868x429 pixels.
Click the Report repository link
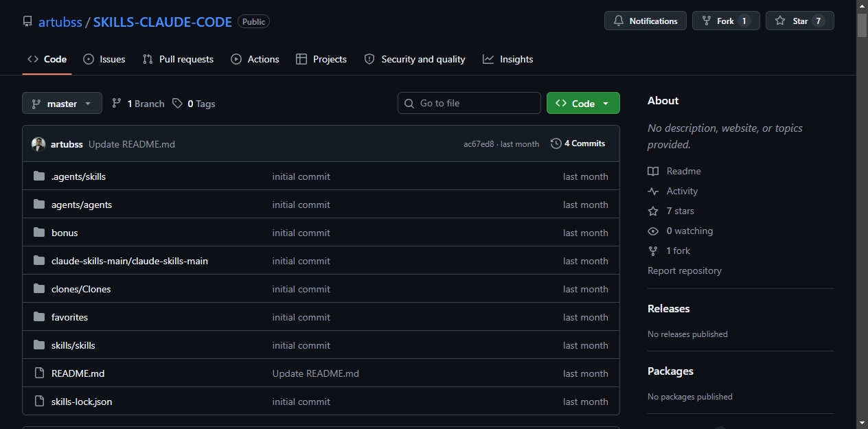[685, 270]
